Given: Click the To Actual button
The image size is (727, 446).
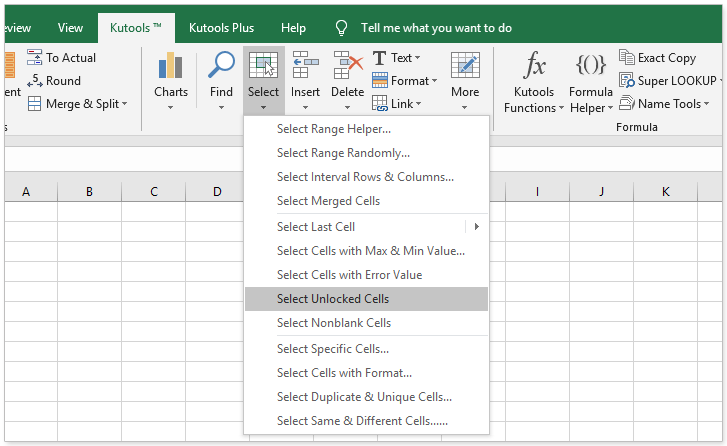Looking at the screenshot, I should (x=62, y=58).
